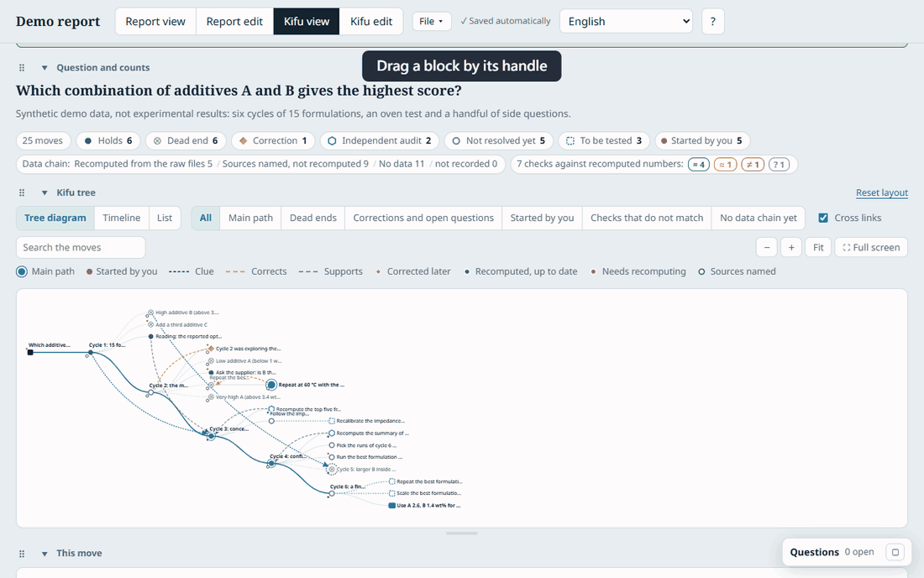This screenshot has height=578, width=924.
Task: Click 'Very high A' dead-end node
Action: point(211,397)
